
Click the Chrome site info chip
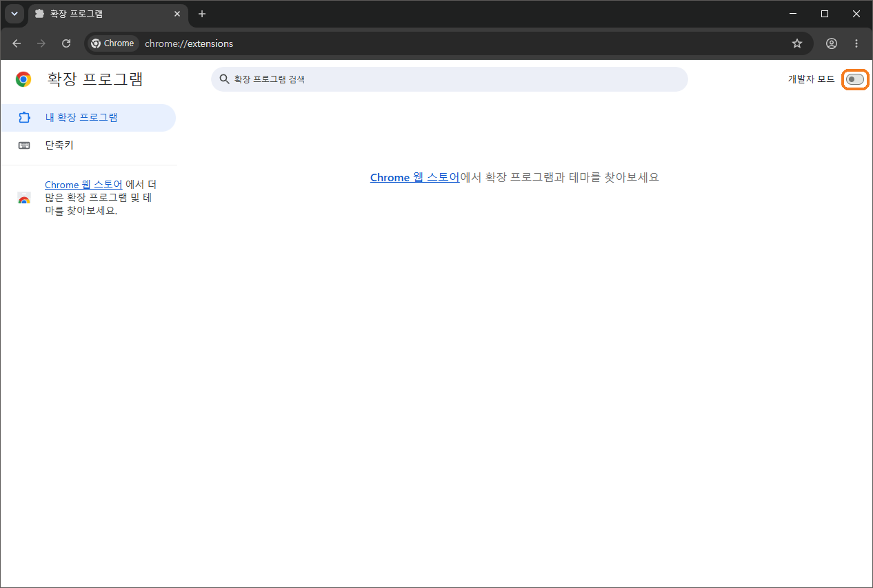pos(113,43)
